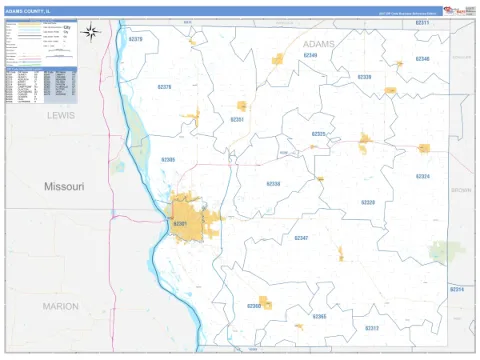This screenshot has width=480, height=360.
Task: Click the large orange city area at 62301
Action: (x=187, y=222)
